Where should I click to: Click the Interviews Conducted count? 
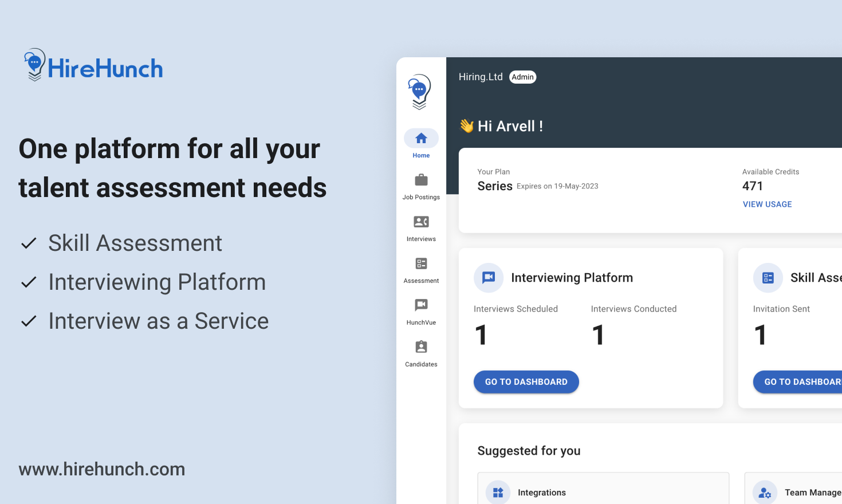coord(598,335)
